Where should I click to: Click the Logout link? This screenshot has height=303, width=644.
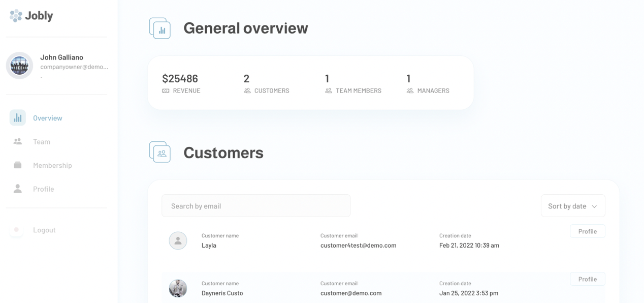44,230
